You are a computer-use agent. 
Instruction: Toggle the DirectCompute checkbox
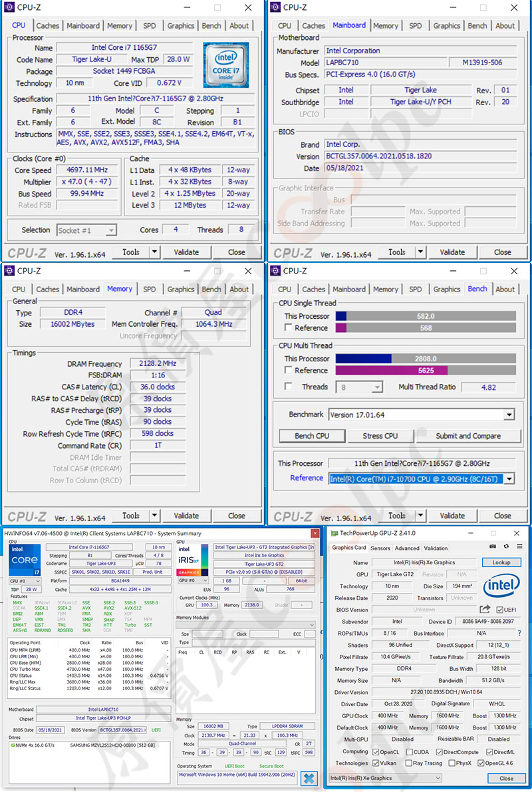(x=439, y=752)
